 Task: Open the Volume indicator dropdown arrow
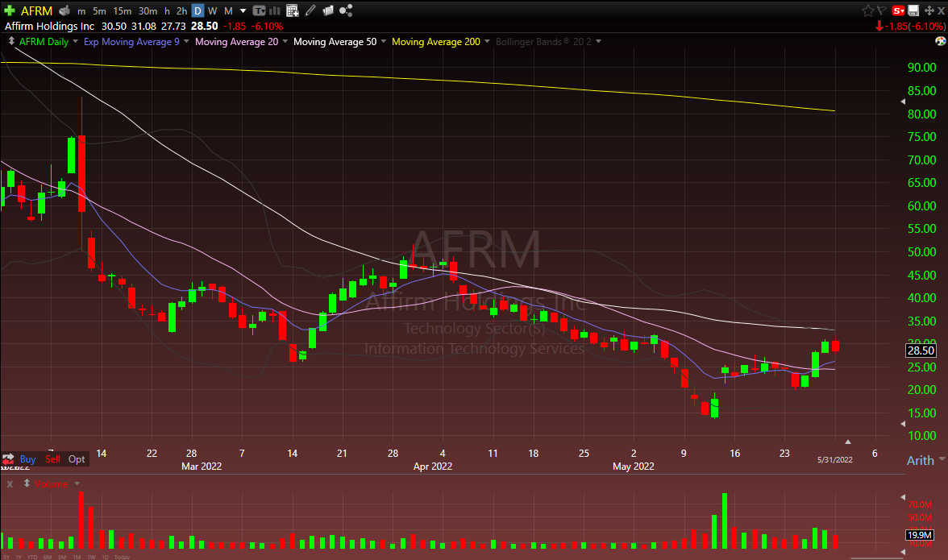77,484
